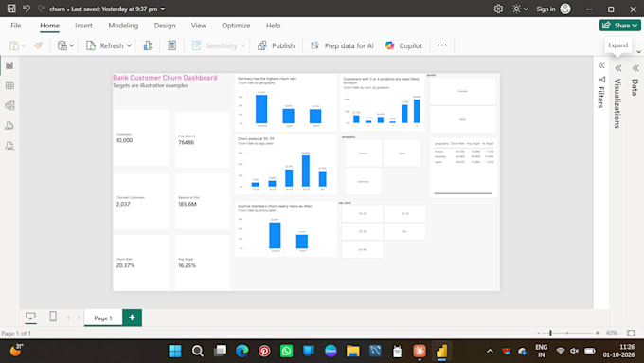Open the Get data dropdown arrow
Screen dimensions: 644x363
(x=71, y=45)
